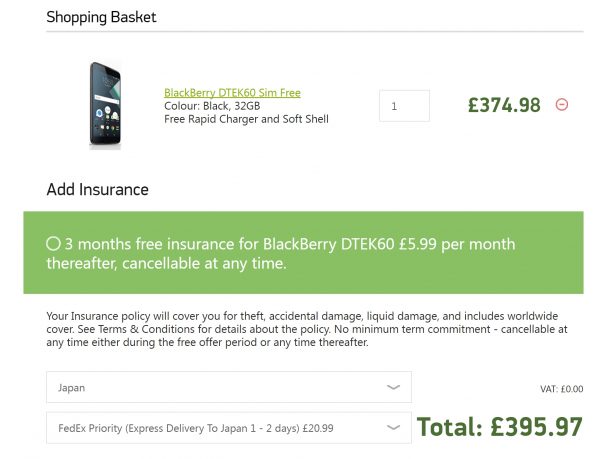
Task: Click the Free Rapid Charger and Soft Shell text
Action: [x=246, y=119]
